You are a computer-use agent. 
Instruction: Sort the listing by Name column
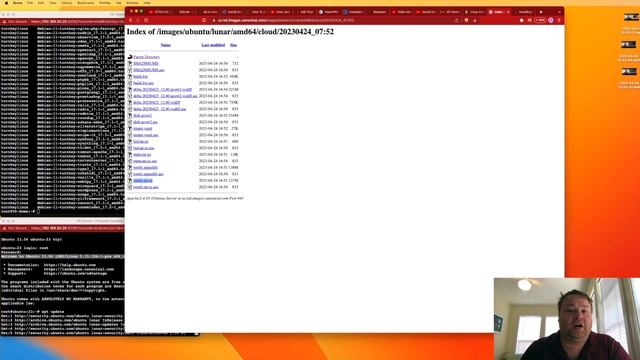click(165, 45)
